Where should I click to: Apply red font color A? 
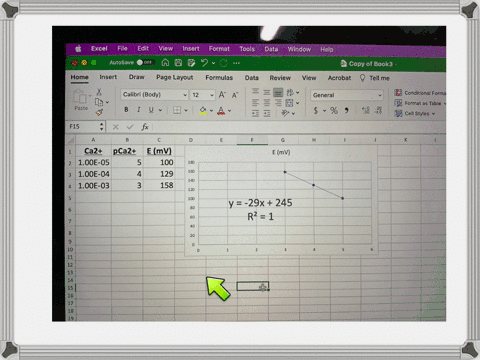[x=221, y=110]
